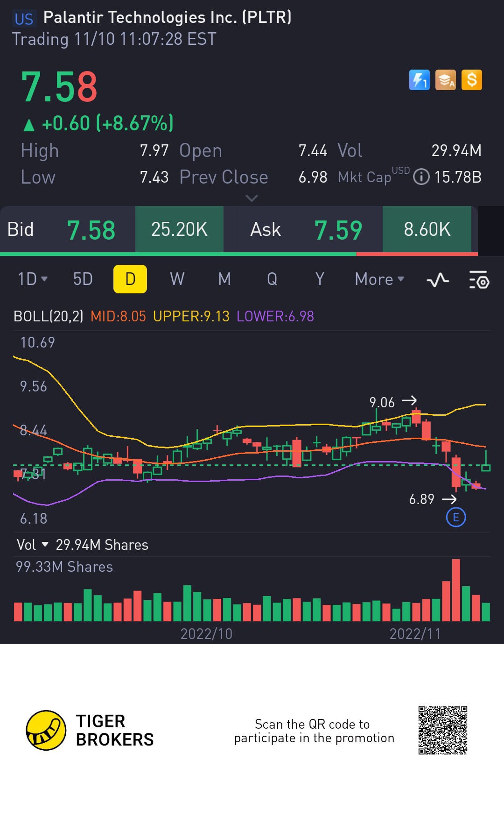
Task: Switch to the Q quarterly chart
Action: coord(272,279)
